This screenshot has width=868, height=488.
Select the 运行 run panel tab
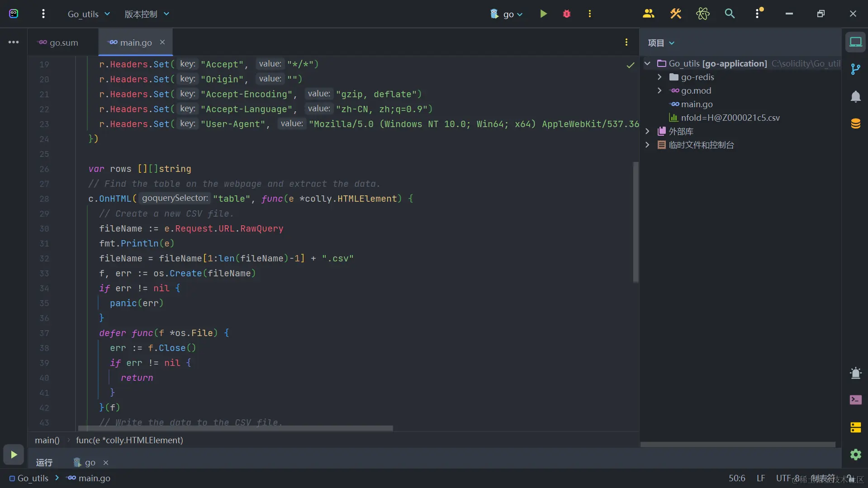[44, 462]
